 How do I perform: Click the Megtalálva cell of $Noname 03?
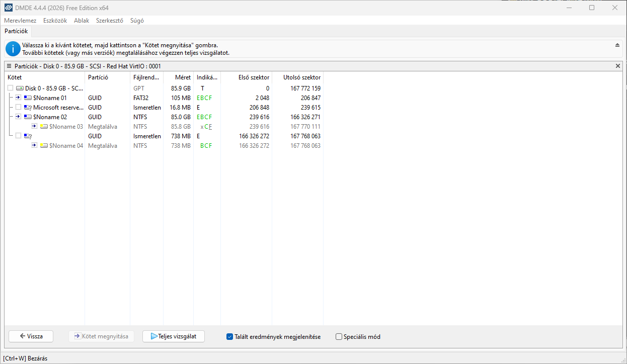[x=103, y=127]
